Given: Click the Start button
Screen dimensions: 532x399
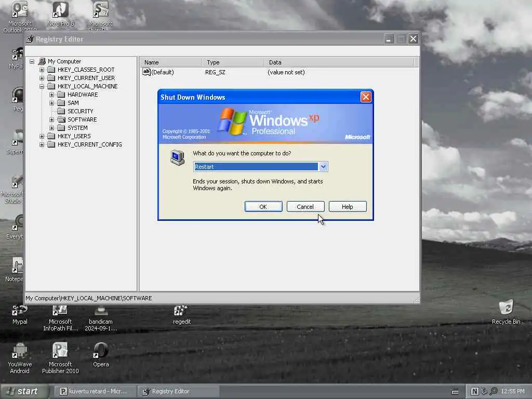Looking at the screenshot, I should point(24,391).
